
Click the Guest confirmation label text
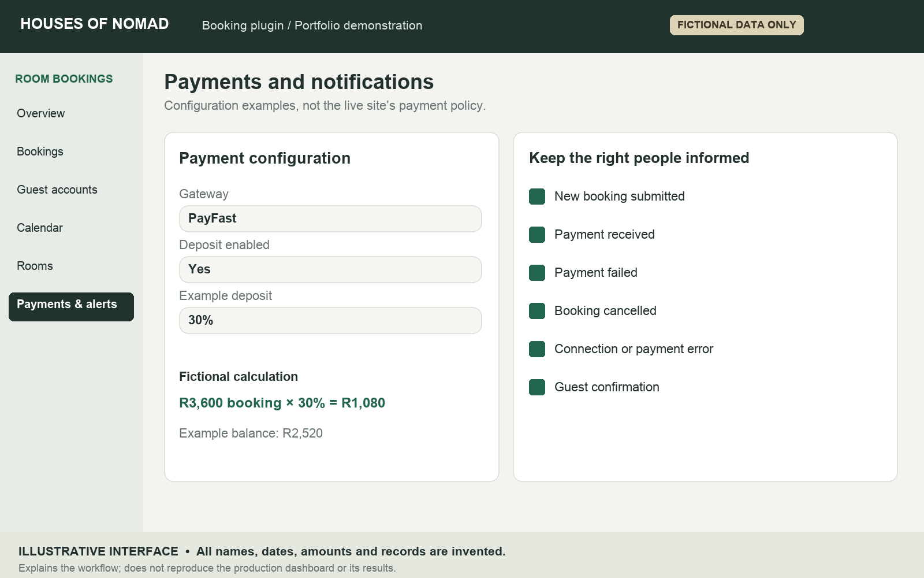[607, 387]
